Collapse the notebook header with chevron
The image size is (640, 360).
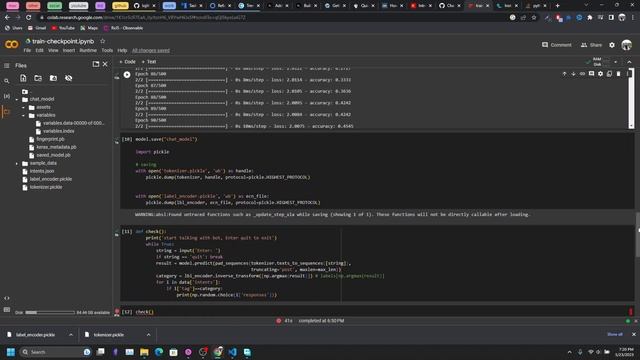[629, 62]
